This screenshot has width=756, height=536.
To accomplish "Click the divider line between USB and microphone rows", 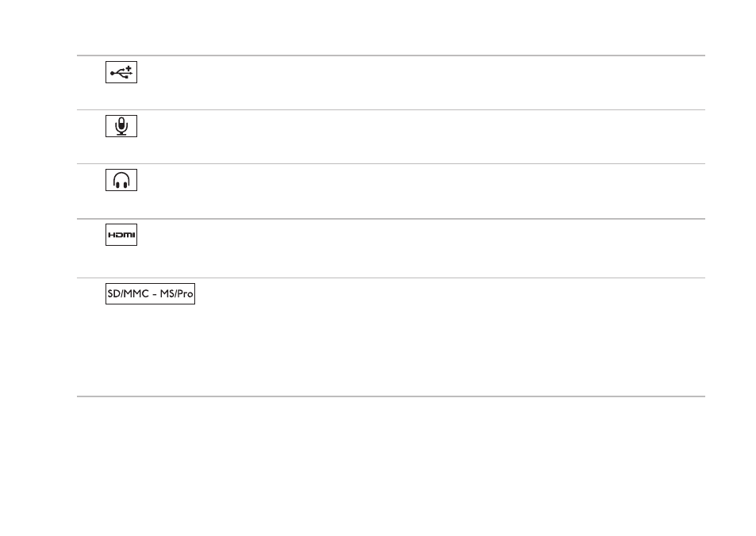I will [391, 110].
